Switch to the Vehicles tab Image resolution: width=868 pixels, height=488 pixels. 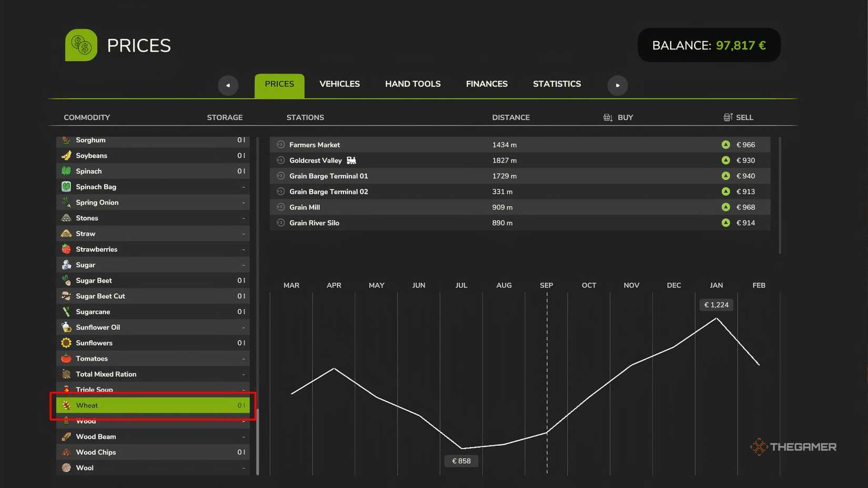339,84
